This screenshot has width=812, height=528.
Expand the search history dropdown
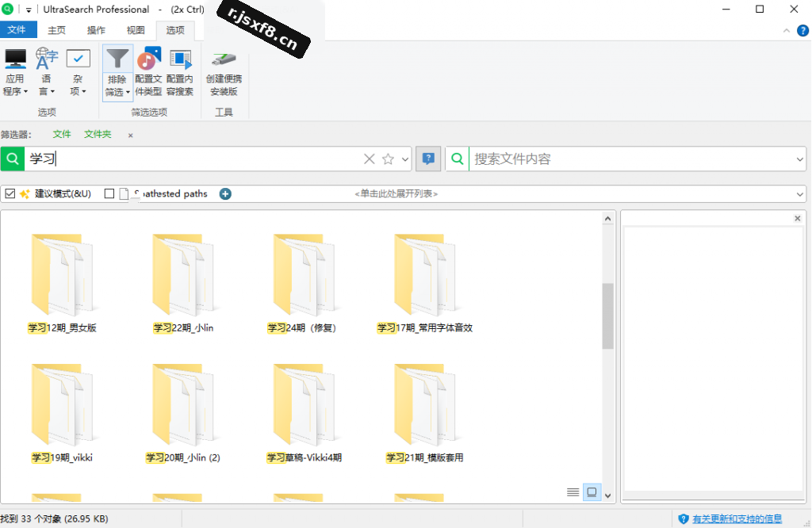click(405, 159)
